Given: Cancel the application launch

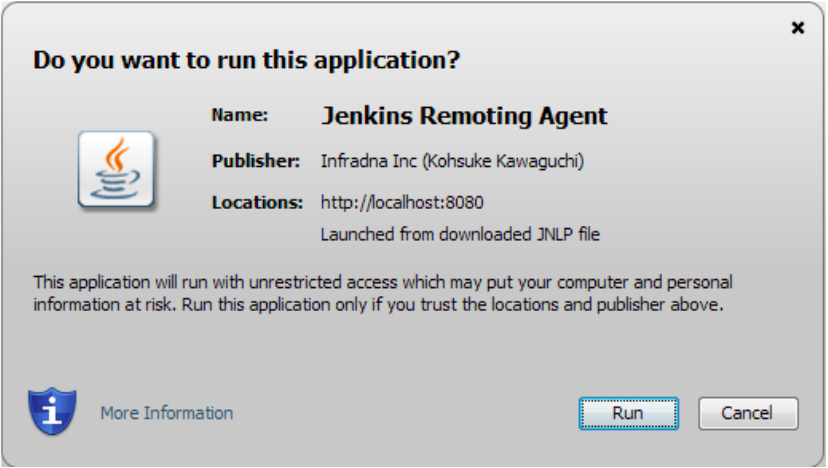Looking at the screenshot, I should click(x=748, y=413).
